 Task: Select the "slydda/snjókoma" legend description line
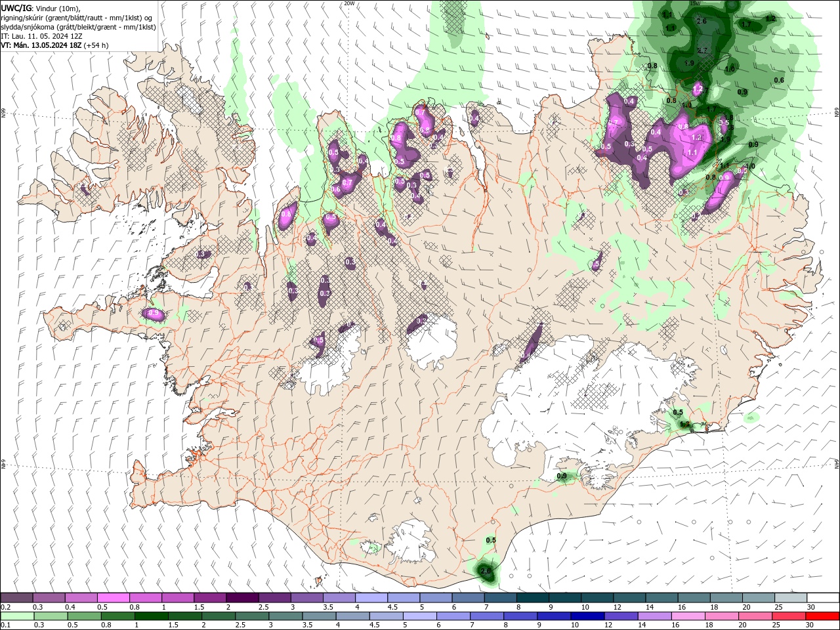(x=78, y=27)
